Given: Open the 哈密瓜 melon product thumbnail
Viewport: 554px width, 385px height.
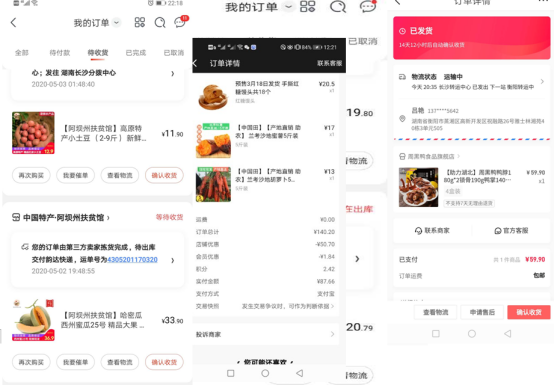Looking at the screenshot, I should pos(33,320).
